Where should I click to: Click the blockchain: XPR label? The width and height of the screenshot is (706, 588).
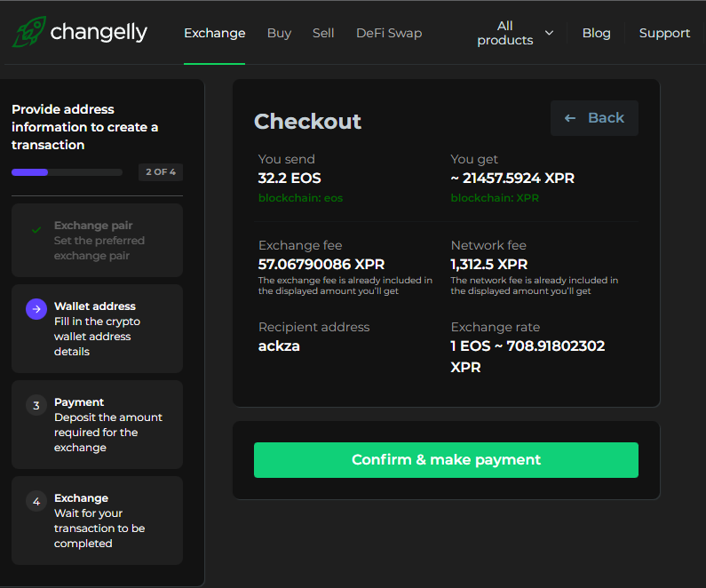[495, 198]
